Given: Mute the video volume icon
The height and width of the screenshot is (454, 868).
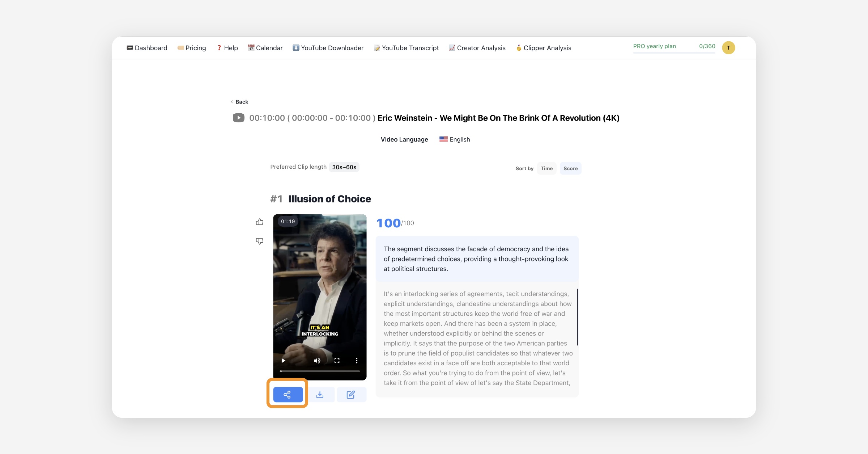Looking at the screenshot, I should click(x=317, y=361).
